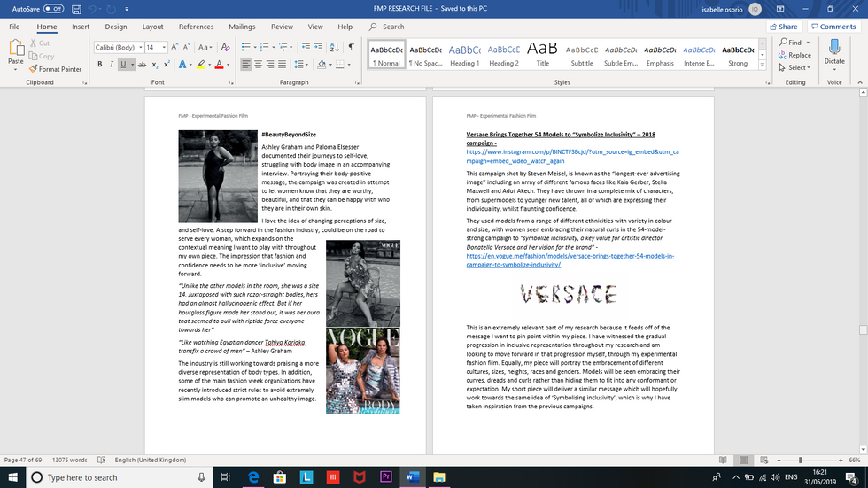This screenshot has height=488, width=868.
Task: Clear all formatting icon
Action: coord(225,47)
